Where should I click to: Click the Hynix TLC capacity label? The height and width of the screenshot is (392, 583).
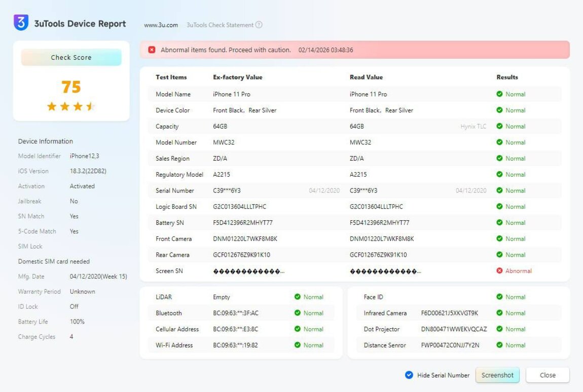[x=473, y=127]
